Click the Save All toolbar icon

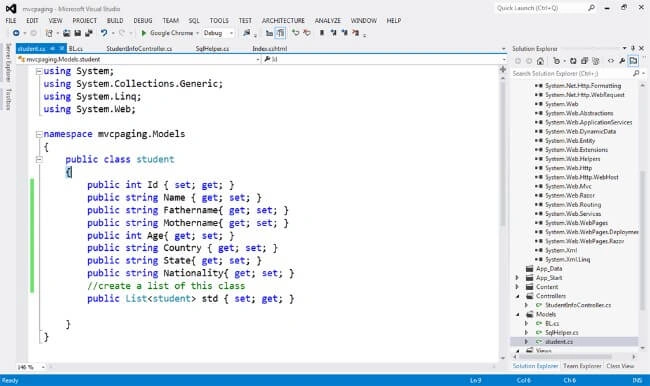[x=88, y=33]
